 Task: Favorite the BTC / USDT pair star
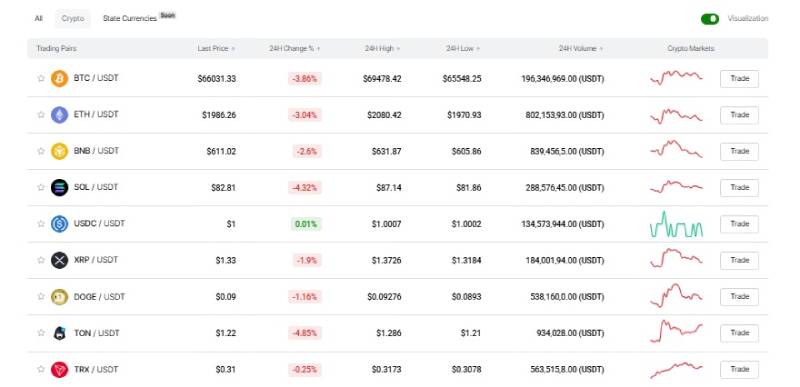point(41,79)
